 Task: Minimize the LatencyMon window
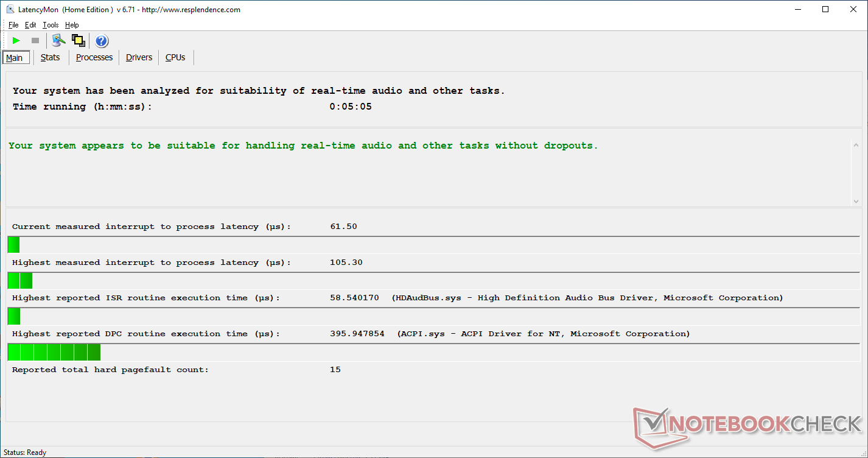click(x=799, y=9)
